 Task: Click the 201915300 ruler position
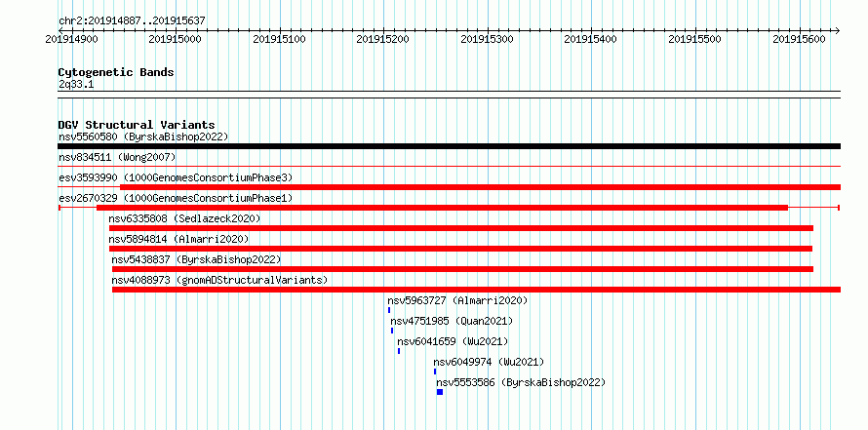tap(487, 39)
